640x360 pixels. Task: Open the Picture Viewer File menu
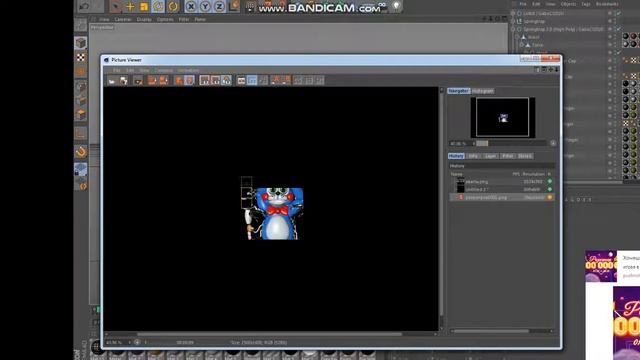pos(117,71)
